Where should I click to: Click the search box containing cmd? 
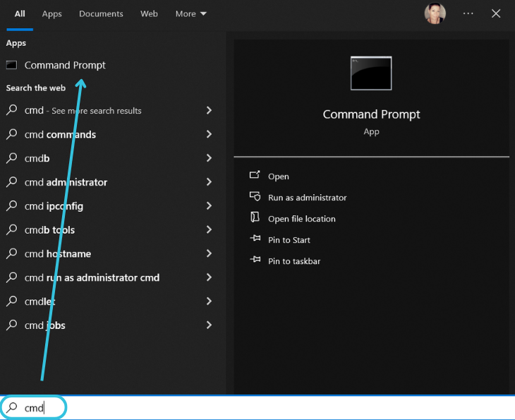212,408
